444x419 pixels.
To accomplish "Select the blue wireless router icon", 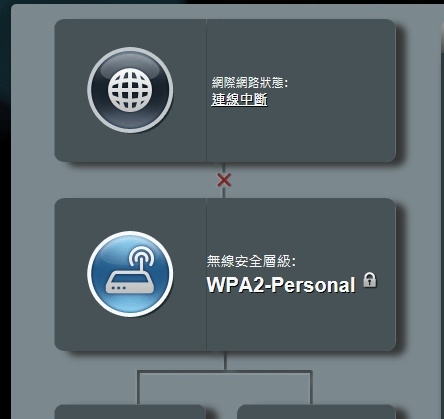I will click(x=130, y=274).
